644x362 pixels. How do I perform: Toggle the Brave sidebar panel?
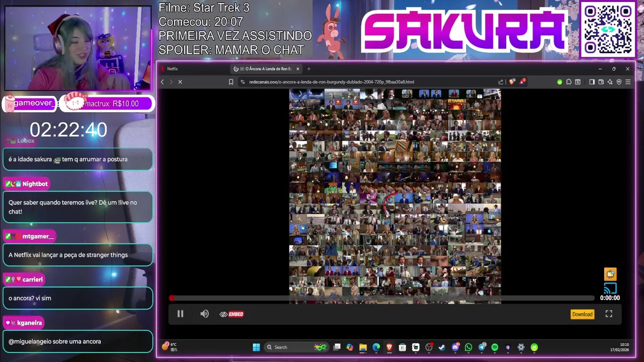click(592, 82)
